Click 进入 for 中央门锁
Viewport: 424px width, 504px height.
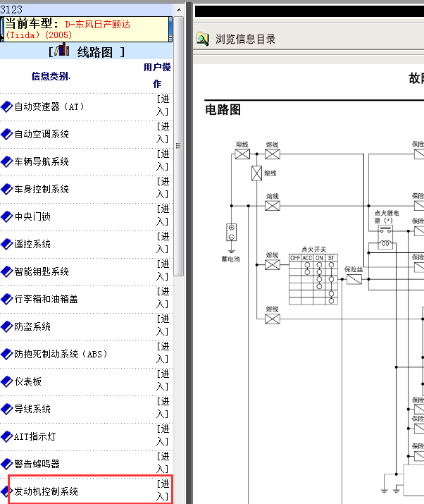(163, 216)
